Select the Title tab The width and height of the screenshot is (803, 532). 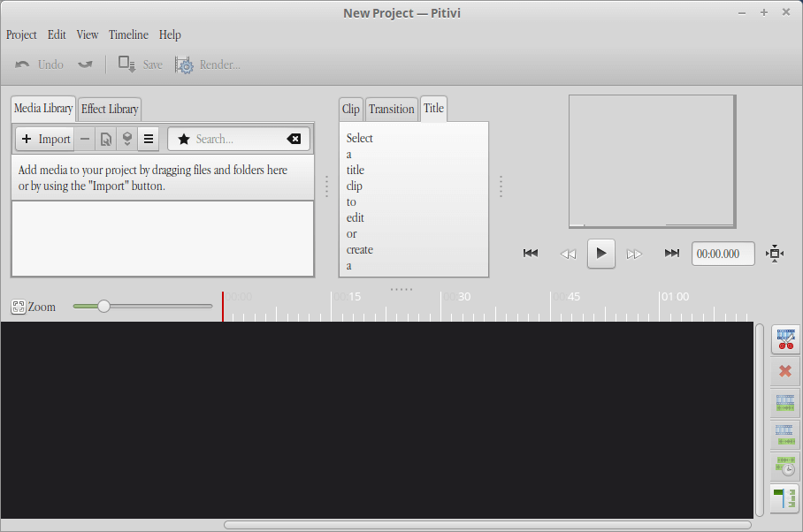point(433,109)
